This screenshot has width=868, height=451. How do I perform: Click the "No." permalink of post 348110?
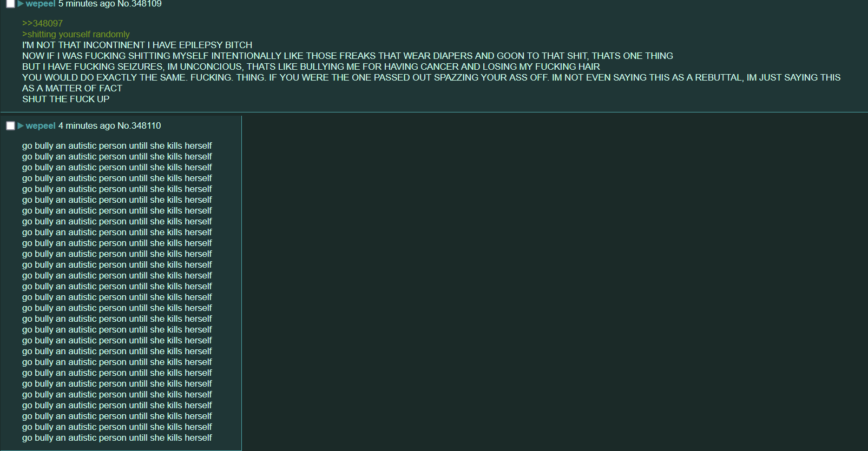click(x=123, y=126)
